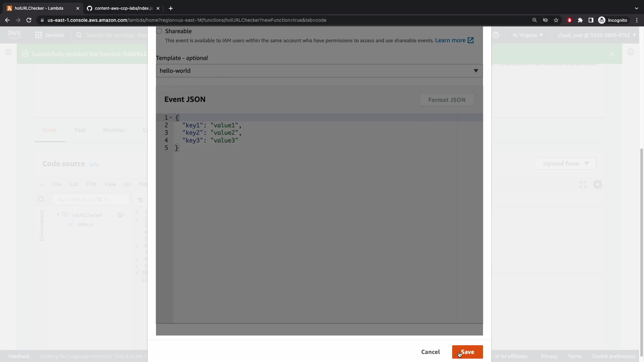Open Chrome three-dot menu
Image resolution: width=644 pixels, height=362 pixels.
pos(637,20)
